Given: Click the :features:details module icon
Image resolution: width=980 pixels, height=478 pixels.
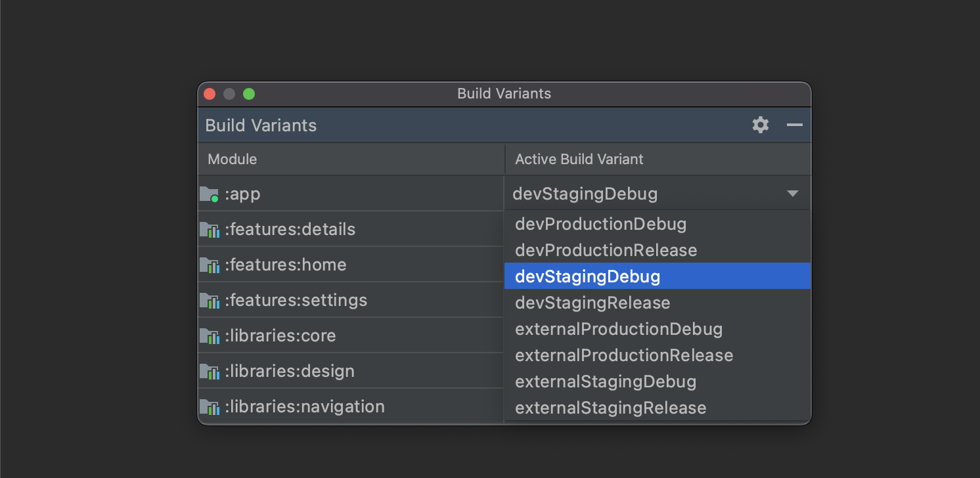Looking at the screenshot, I should coord(209,230).
